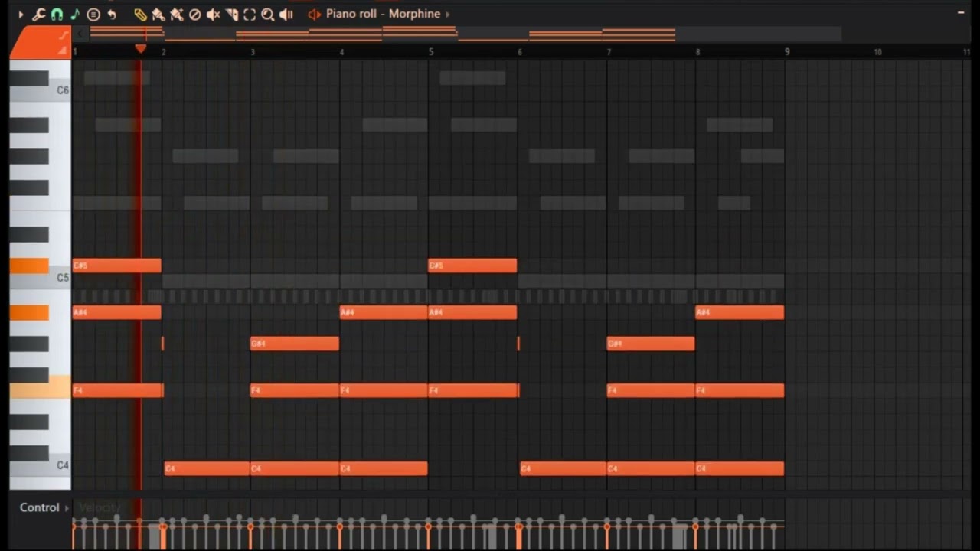Viewport: 980px width, 551px height.
Task: Select the Paint drum sequence tool
Action: click(176, 14)
